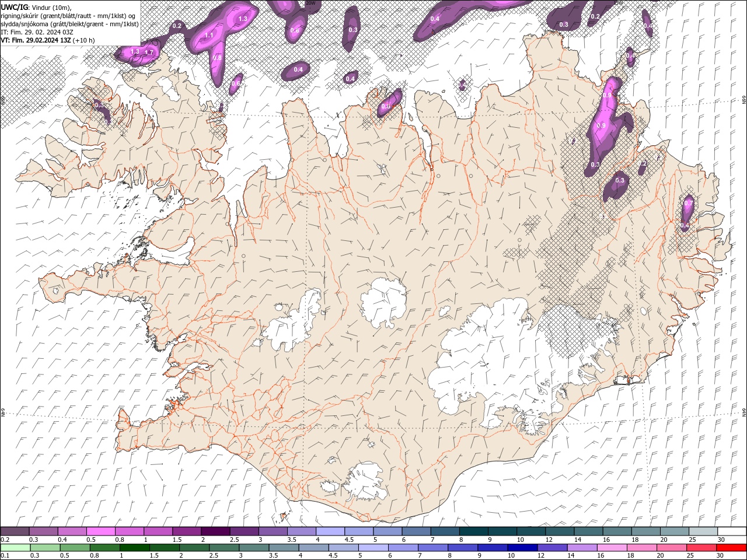The image size is (747, 560).
Task: Click the map title text 'UWC/IG: Vindur (10m)'
Action: tap(37, 7)
